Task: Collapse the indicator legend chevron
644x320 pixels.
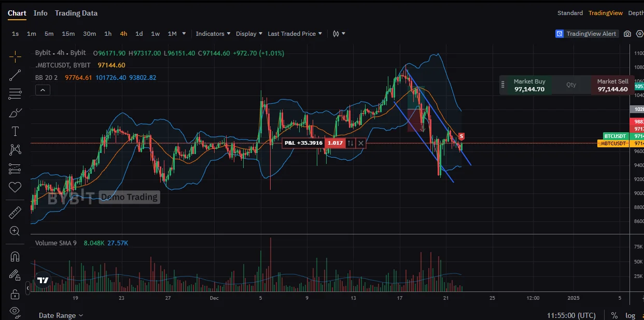Action: pyautogui.click(x=43, y=90)
